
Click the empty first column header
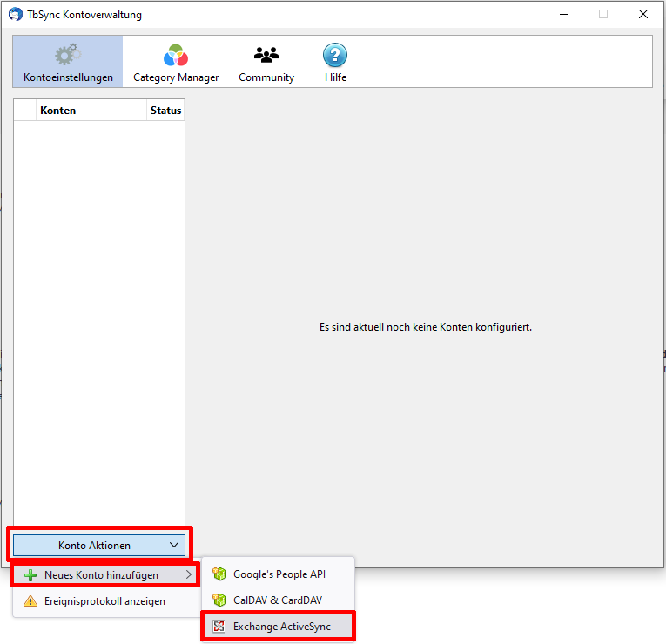click(25, 111)
